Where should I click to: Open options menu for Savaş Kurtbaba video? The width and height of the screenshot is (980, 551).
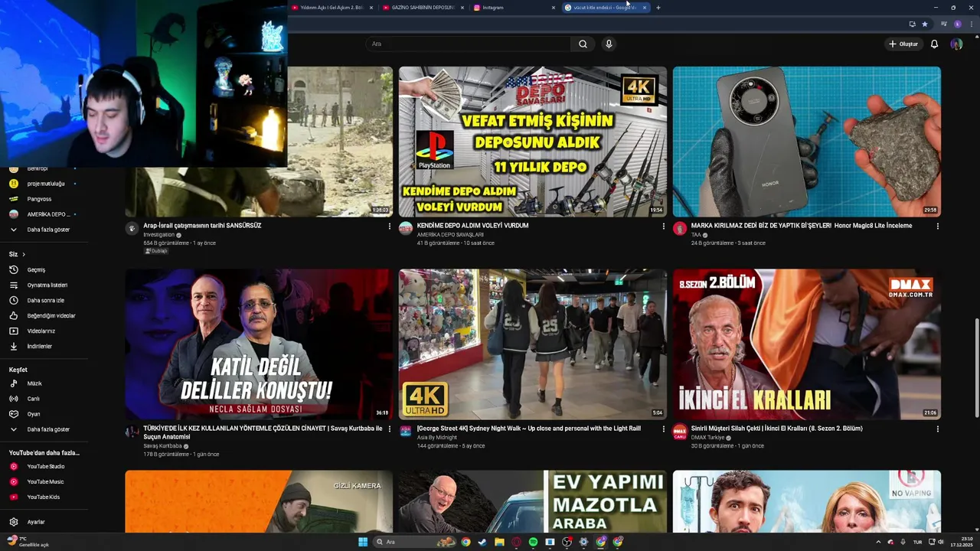coord(389,429)
